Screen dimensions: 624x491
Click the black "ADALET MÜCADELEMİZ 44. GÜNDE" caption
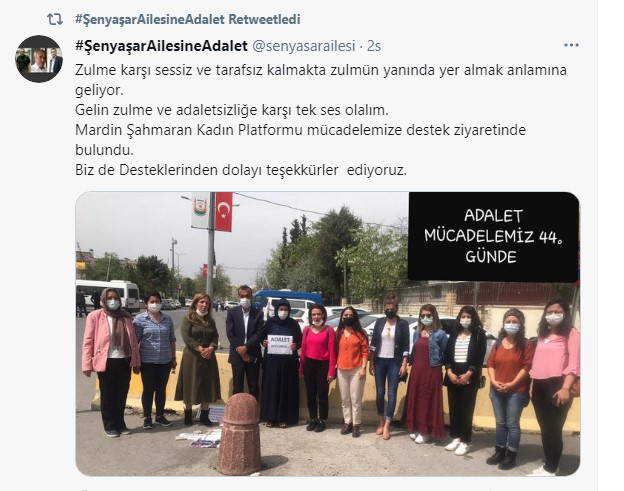pos(493,237)
